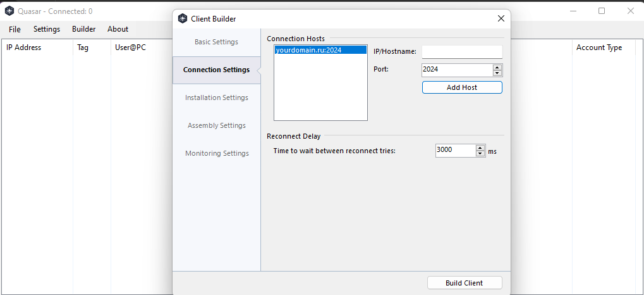Image resolution: width=644 pixels, height=295 pixels.
Task: Click the reconnect delay value field
Action: 455,151
